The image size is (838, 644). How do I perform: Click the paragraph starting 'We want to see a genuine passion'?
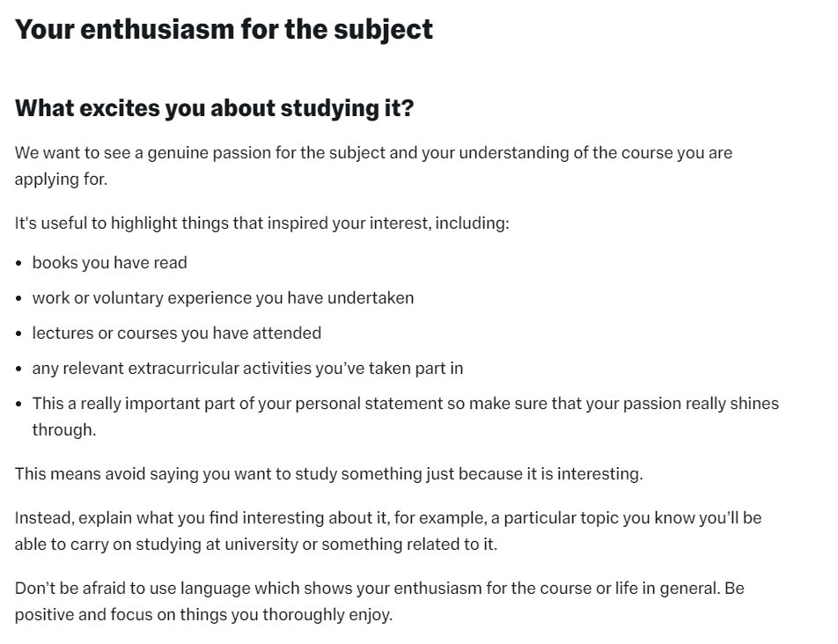[373, 165]
